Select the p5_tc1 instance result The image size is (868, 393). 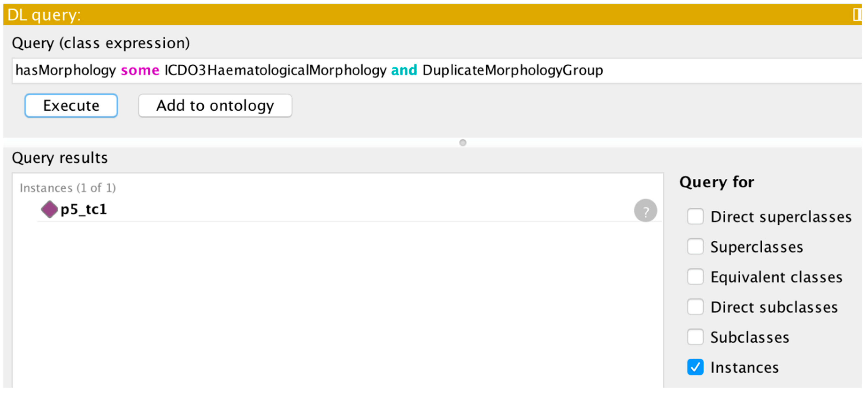click(x=84, y=209)
